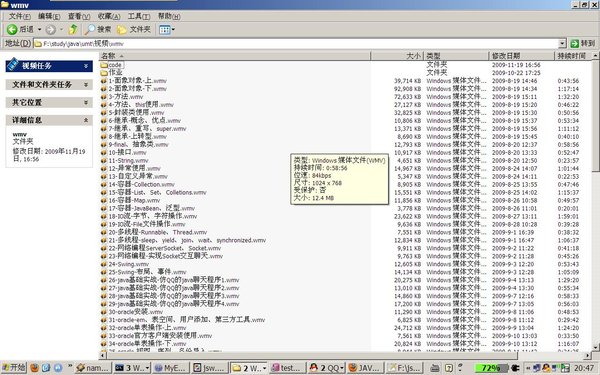This screenshot has height=375, width=600.
Task: Launch Firefox from the quick launch bar
Action: [34, 368]
